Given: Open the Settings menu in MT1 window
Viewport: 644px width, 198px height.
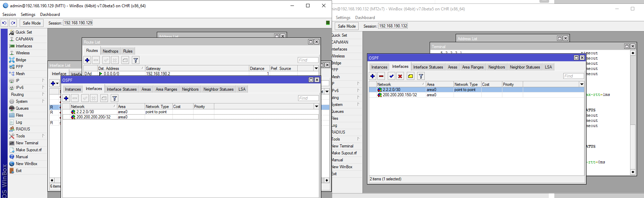Looking at the screenshot, I should (x=28, y=14).
